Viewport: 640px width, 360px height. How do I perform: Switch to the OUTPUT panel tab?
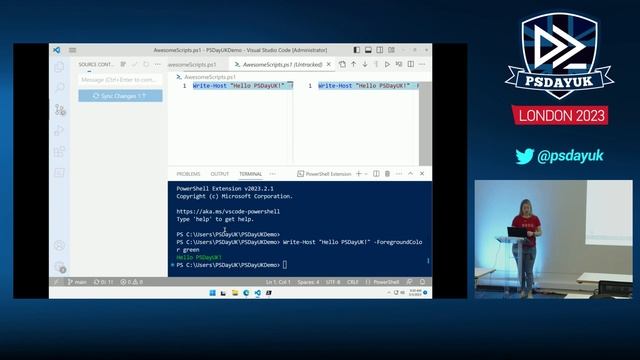coord(220,174)
